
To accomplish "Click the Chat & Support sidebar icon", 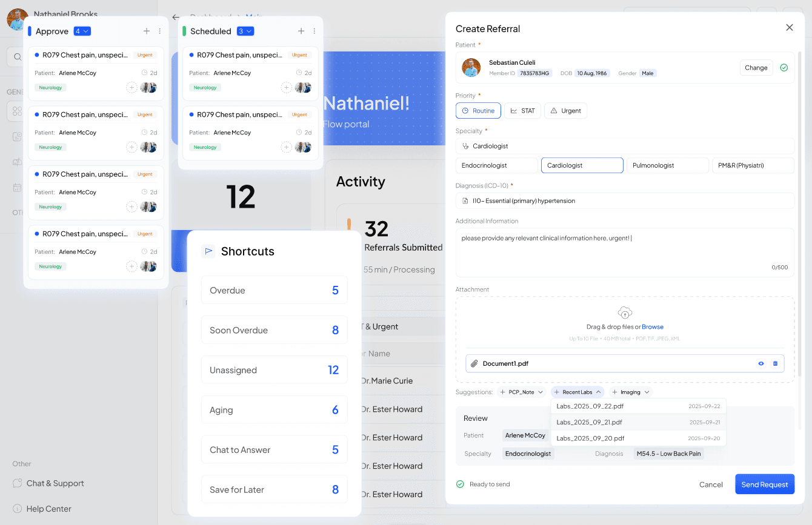I will (x=18, y=483).
